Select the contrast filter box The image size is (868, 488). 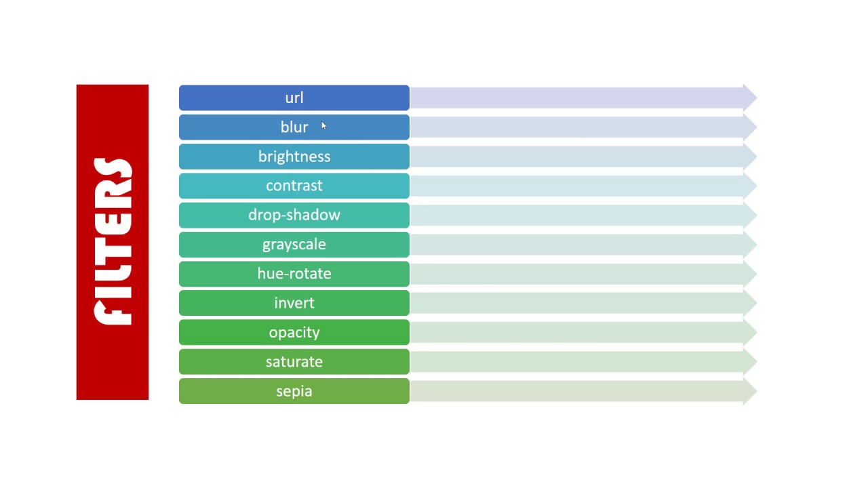pyautogui.click(x=294, y=186)
